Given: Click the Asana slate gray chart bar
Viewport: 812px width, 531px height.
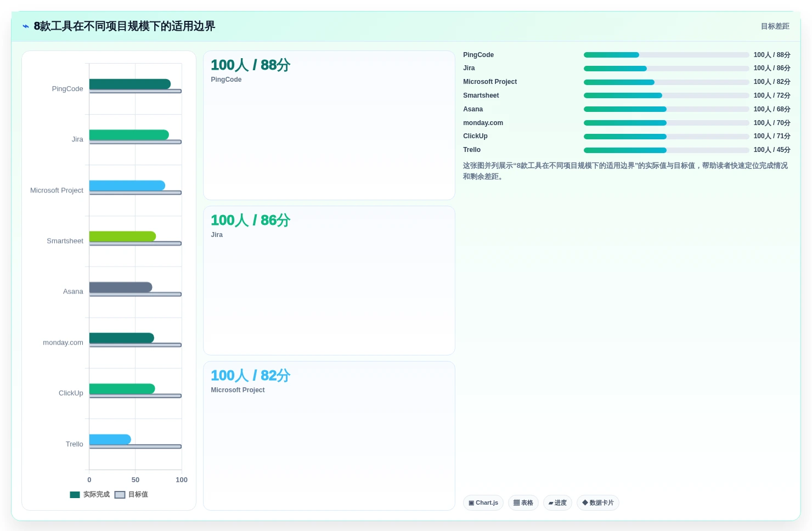Looking at the screenshot, I should (x=121, y=287).
